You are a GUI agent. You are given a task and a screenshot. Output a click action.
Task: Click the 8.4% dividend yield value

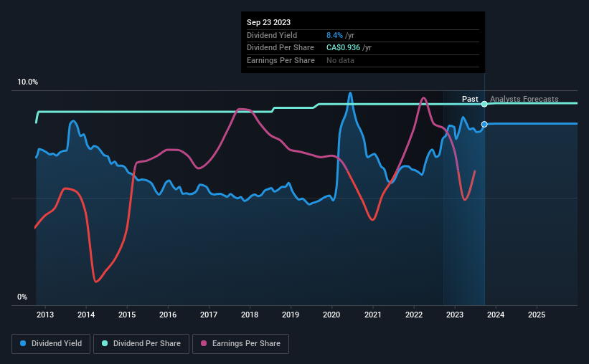click(334, 35)
